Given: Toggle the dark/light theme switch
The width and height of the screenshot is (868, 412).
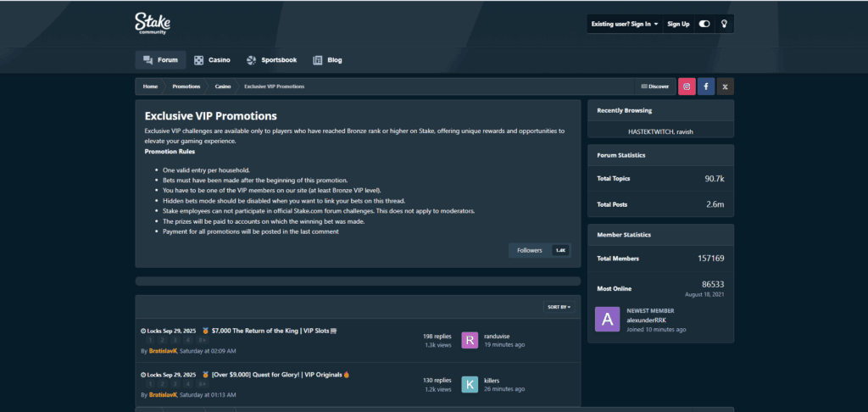Looking at the screenshot, I should 704,25.
